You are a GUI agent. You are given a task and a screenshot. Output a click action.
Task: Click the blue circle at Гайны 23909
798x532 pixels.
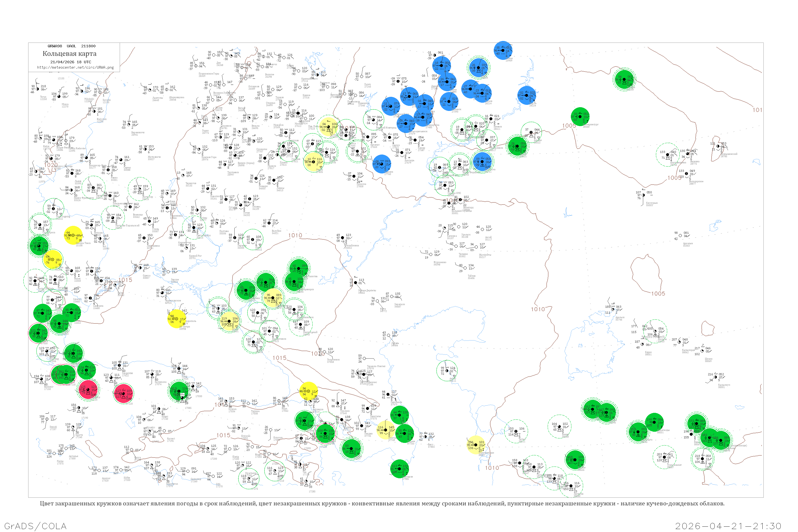tap(503, 51)
